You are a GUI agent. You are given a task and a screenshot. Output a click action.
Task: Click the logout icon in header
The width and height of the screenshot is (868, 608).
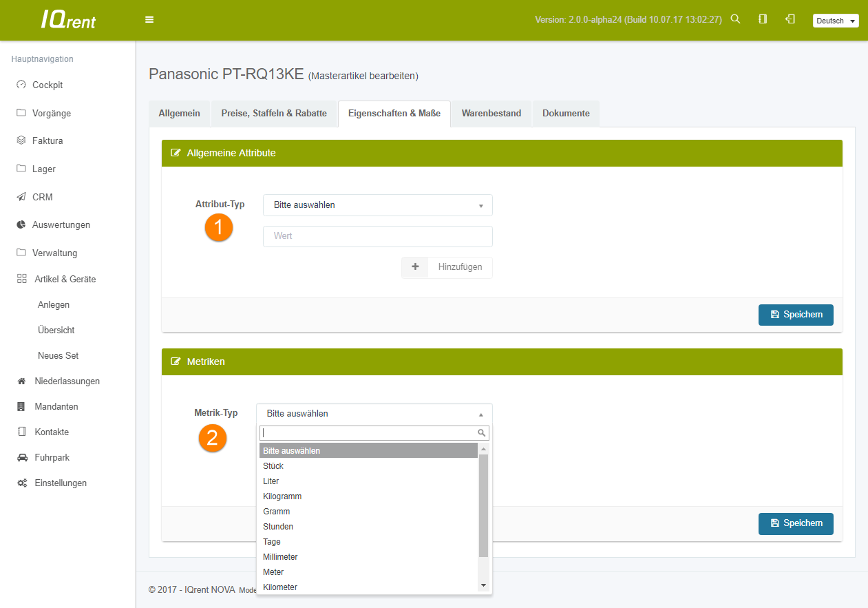pos(790,19)
